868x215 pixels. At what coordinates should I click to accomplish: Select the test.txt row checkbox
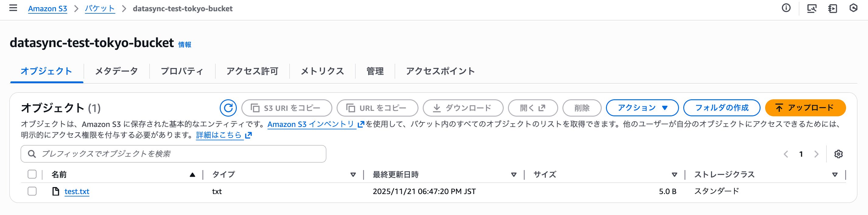pos(32,191)
